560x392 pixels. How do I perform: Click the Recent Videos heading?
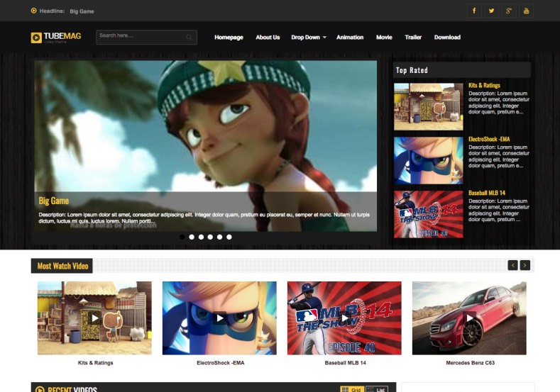point(72,389)
